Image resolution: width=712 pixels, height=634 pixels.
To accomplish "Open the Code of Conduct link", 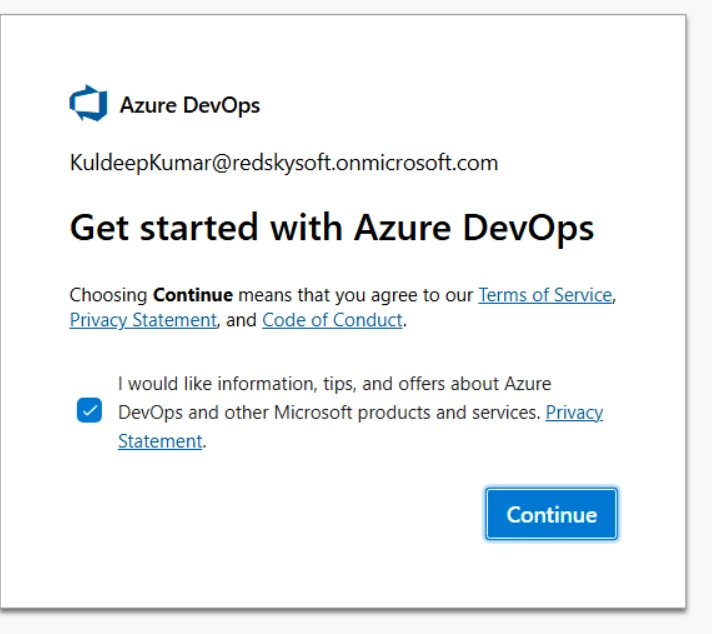I will point(332,321).
